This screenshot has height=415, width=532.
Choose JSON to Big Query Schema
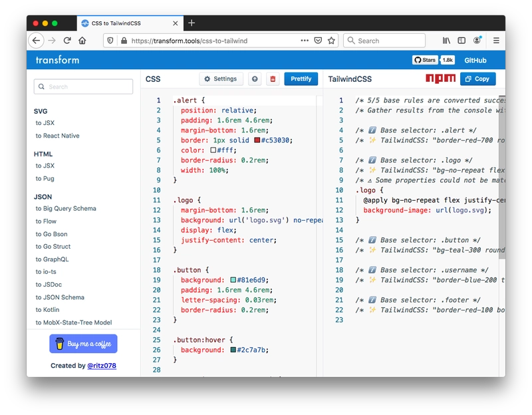pos(66,208)
